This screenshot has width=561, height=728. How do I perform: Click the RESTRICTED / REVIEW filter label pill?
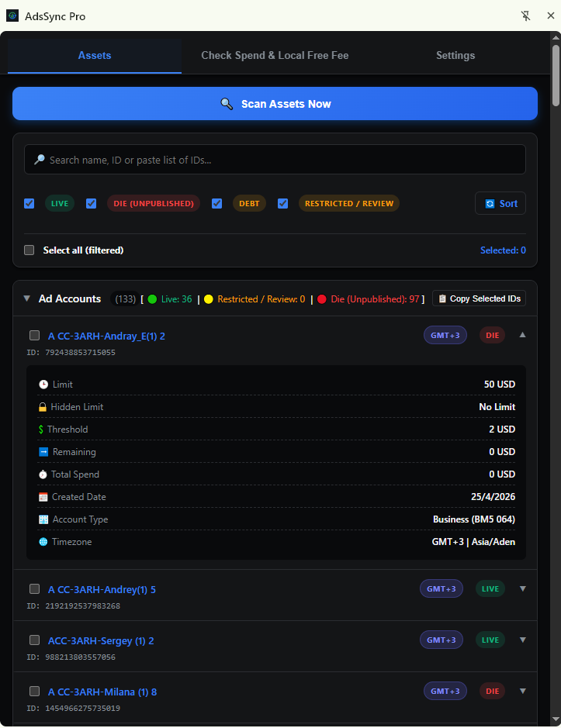[x=349, y=203]
